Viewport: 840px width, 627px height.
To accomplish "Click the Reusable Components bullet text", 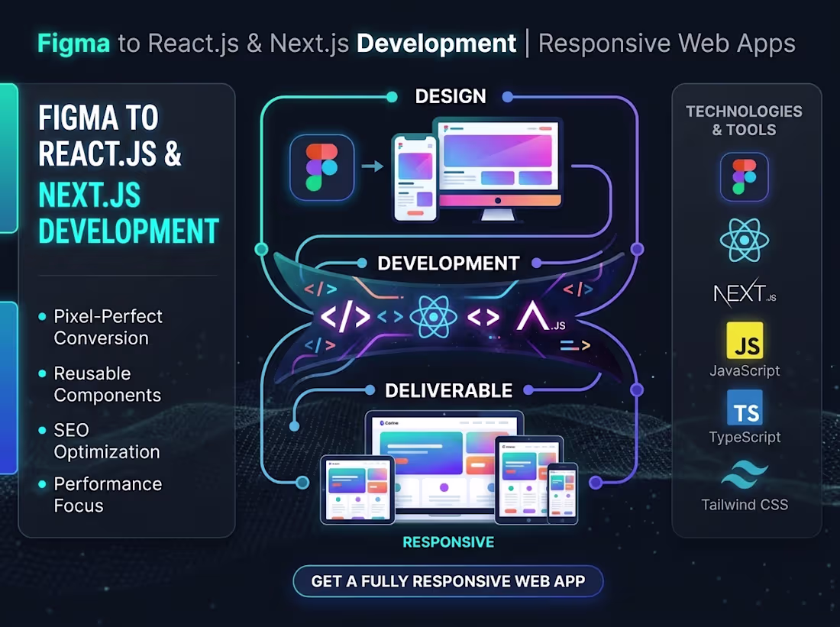I will coord(107,384).
